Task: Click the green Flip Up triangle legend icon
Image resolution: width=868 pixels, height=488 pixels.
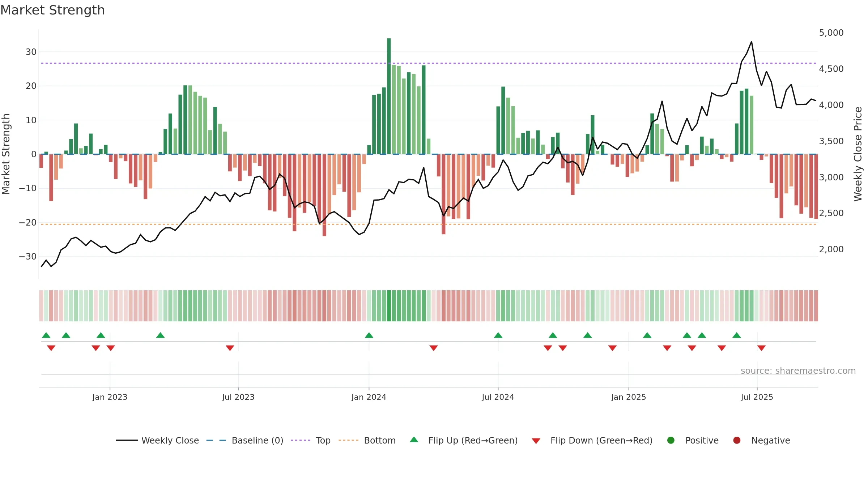Action: click(414, 440)
